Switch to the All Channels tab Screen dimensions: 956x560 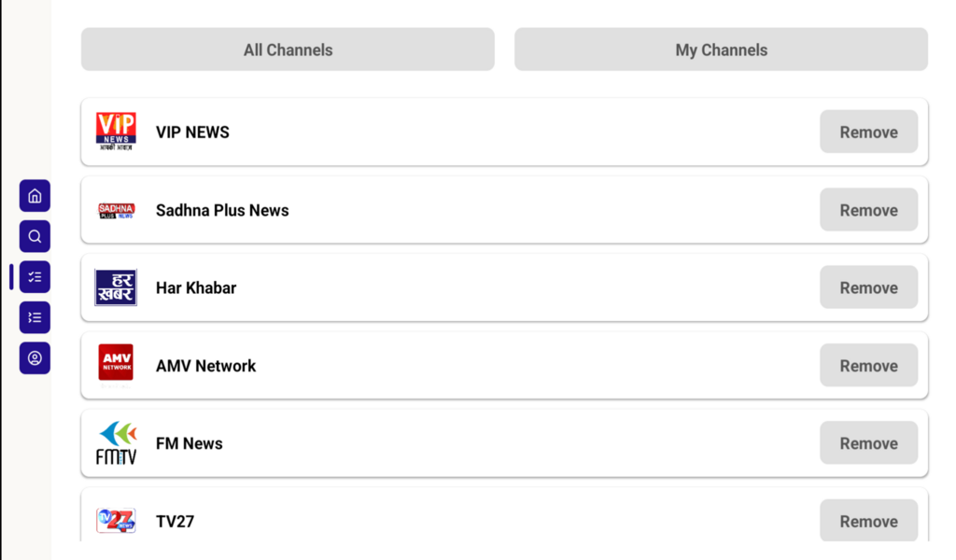pyautogui.click(x=288, y=49)
